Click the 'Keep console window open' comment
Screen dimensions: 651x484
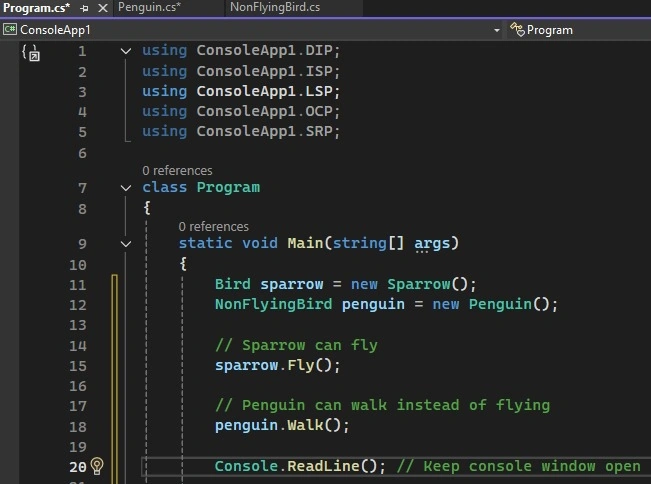pyautogui.click(x=519, y=466)
